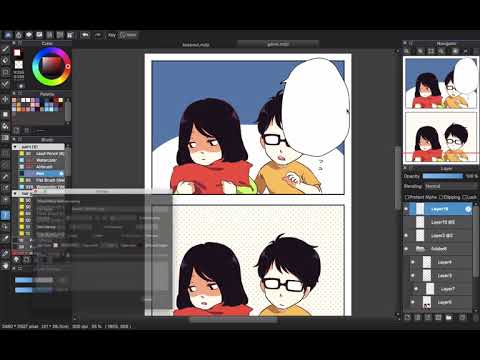Screen dimensions: 480x360
Task: Adjust the layer Opacity slider
Action: coord(443,176)
